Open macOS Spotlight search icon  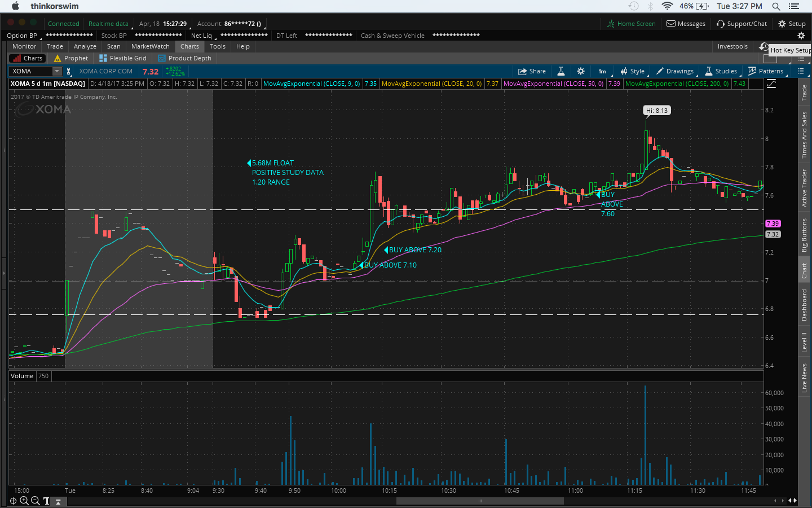[x=776, y=6]
